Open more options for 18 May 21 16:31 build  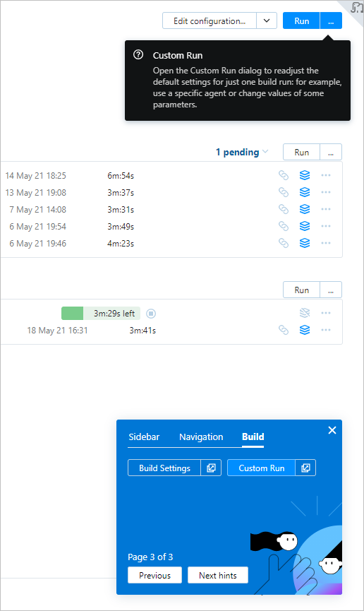[x=326, y=330]
